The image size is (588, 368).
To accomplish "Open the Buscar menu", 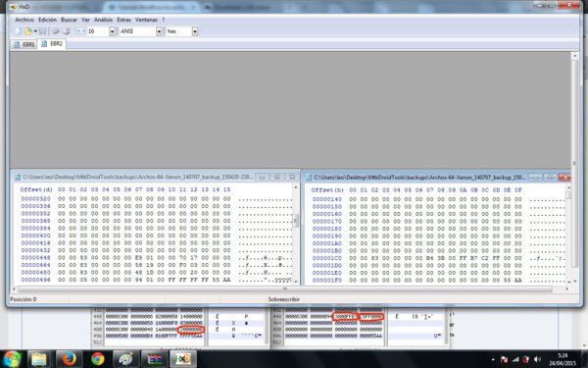I will [x=69, y=20].
